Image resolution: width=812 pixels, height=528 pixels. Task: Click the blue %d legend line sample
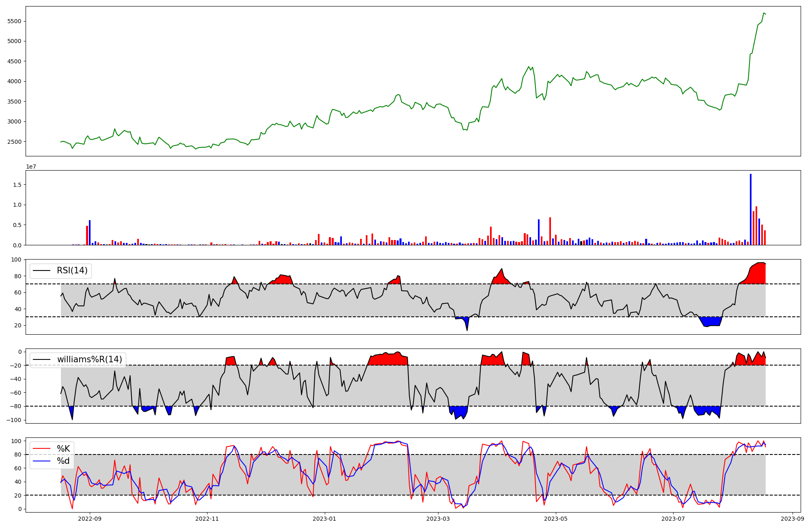coord(41,461)
